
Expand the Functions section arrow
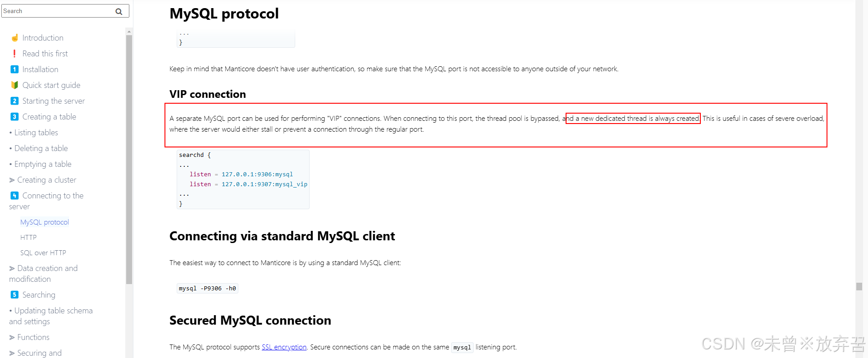pos(12,337)
